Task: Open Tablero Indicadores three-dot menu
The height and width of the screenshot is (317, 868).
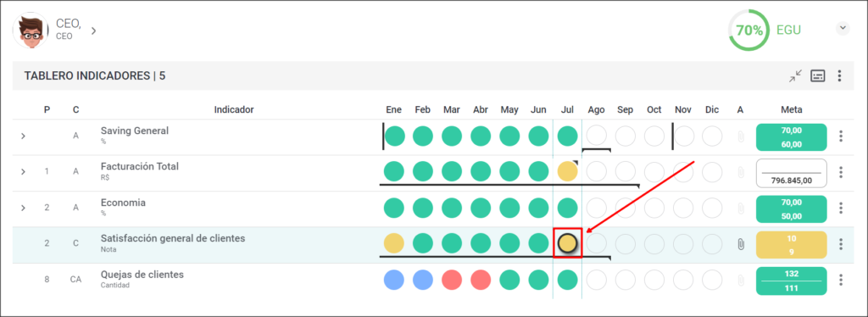Action: click(x=840, y=76)
